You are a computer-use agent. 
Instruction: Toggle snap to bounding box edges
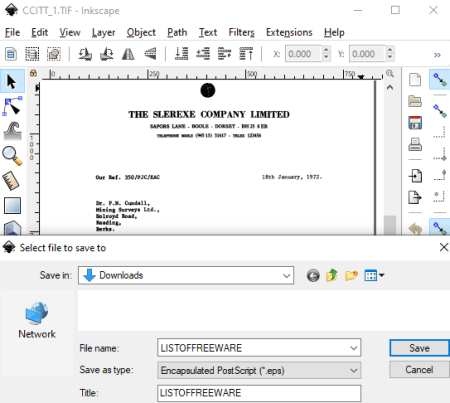(440, 132)
